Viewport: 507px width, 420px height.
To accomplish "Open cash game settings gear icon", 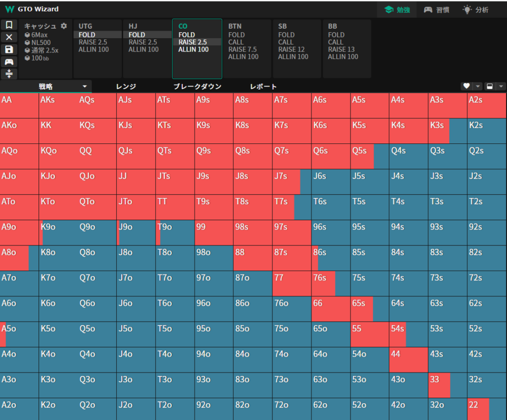I will click(63, 26).
